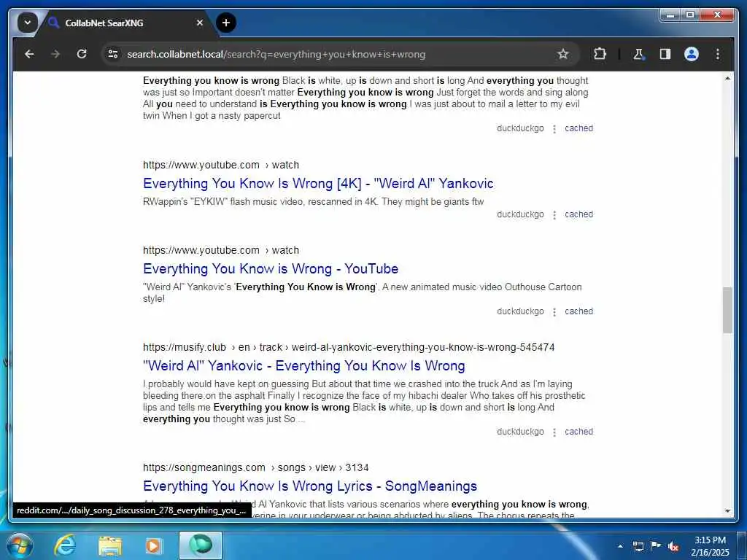Open three-dot options for 'Everything You Know is Wrong - YouTube'
Screen dimensions: 747x560
[x=554, y=312]
